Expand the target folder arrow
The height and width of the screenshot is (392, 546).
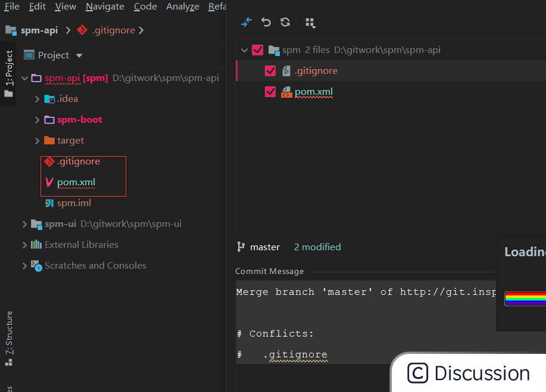[38, 141]
